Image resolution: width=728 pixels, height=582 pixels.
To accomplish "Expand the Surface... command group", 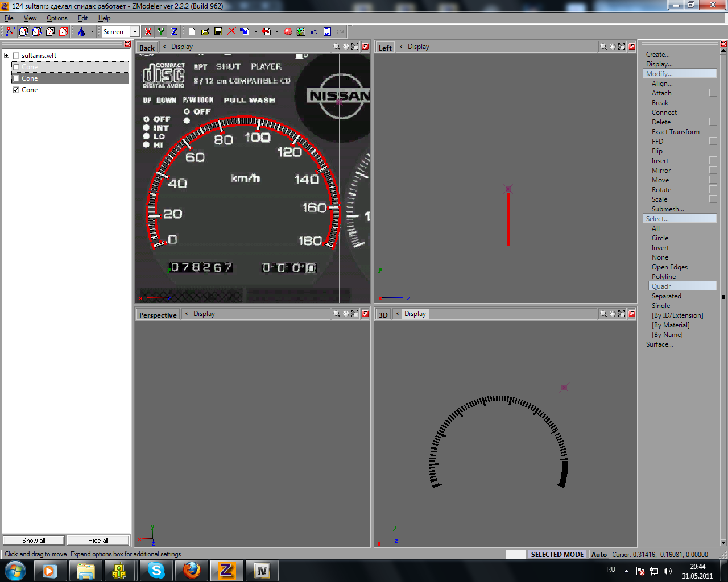I will click(x=660, y=344).
